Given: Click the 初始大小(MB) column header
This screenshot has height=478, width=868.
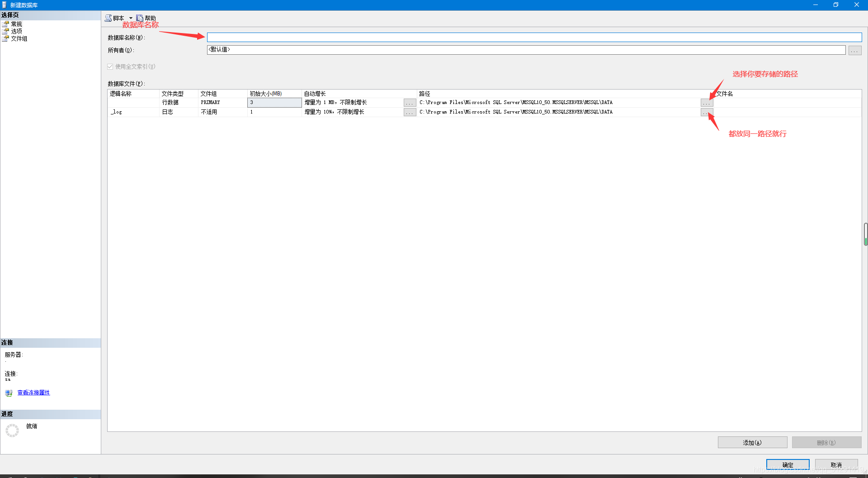Looking at the screenshot, I should click(274, 94).
